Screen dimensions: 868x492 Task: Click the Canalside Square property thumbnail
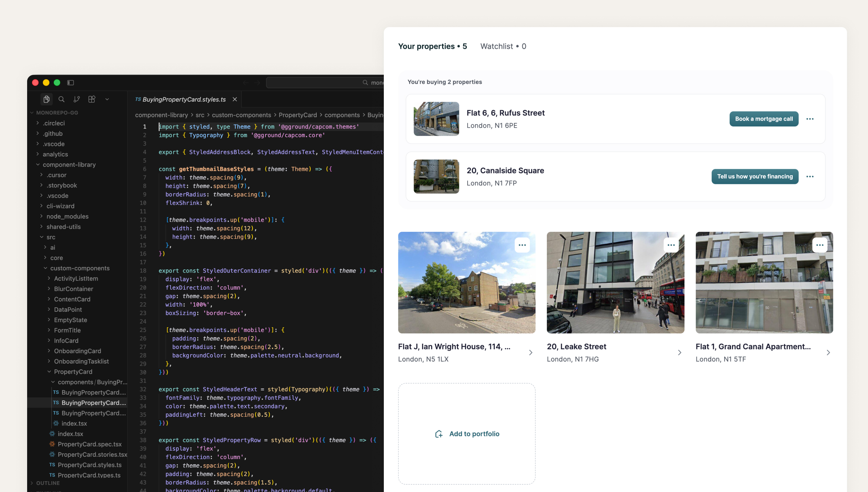click(436, 177)
